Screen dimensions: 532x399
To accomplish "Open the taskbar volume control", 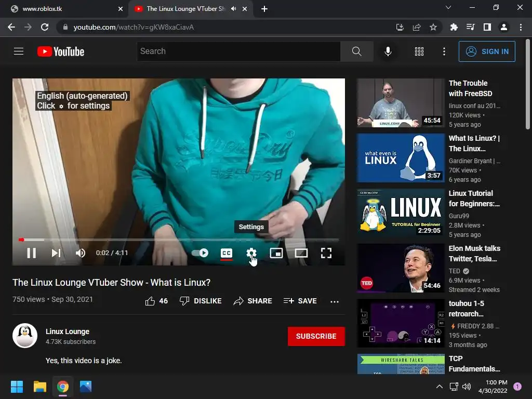I will tap(467, 387).
